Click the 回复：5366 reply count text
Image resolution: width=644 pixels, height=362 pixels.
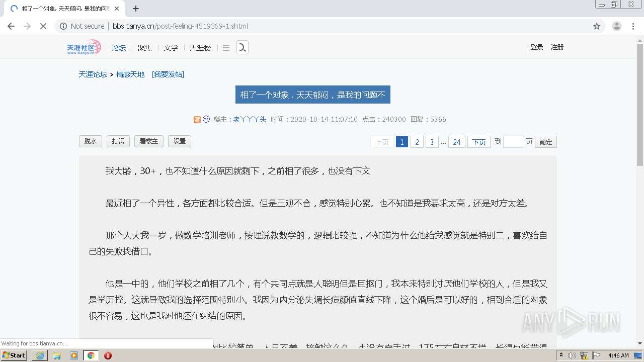[x=428, y=119]
